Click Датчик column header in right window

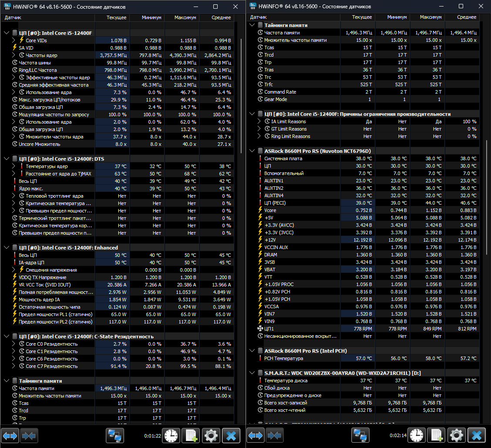(293, 17)
